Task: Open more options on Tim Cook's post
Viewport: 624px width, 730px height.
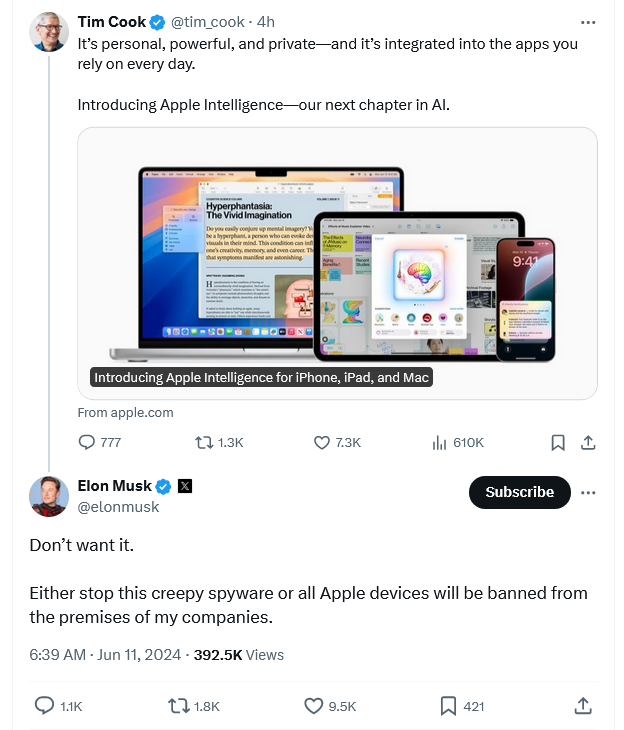Action: point(589,21)
